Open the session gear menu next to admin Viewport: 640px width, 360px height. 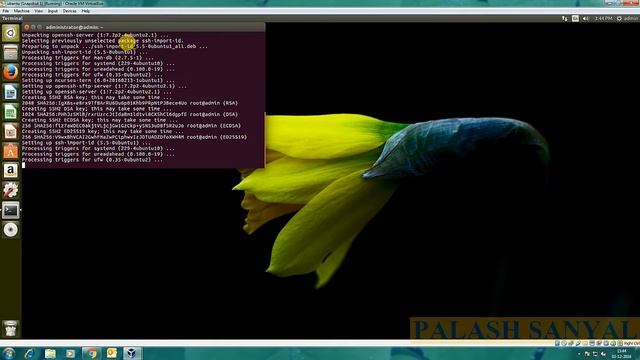[619, 18]
